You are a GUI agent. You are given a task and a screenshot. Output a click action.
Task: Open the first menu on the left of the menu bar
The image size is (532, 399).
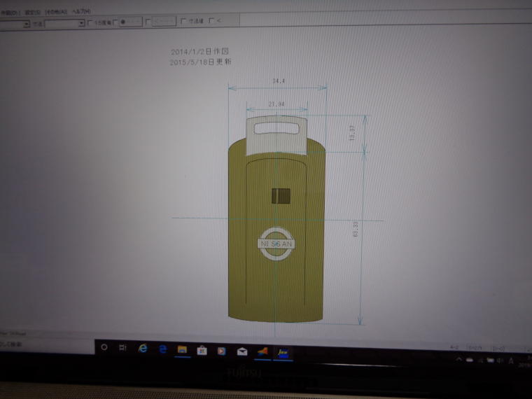(x=10, y=13)
